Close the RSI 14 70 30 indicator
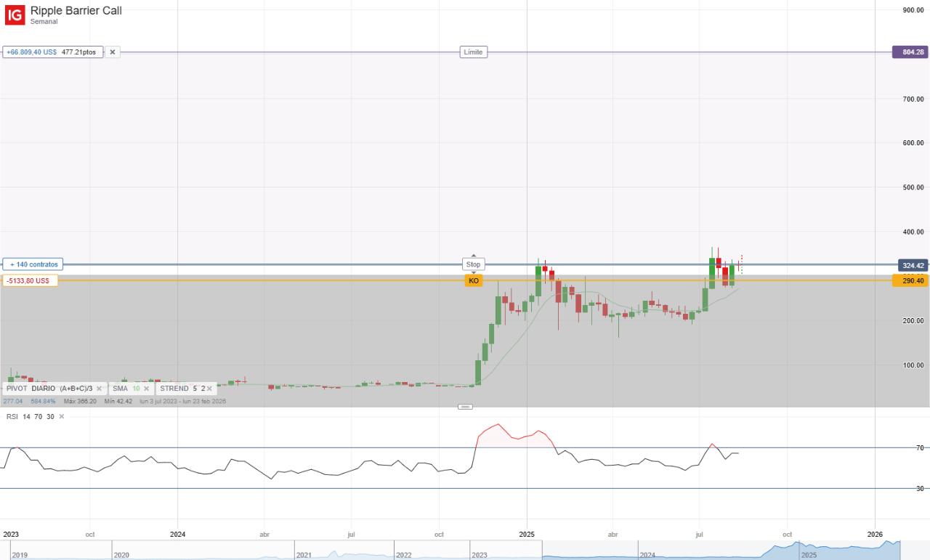 coord(61,416)
